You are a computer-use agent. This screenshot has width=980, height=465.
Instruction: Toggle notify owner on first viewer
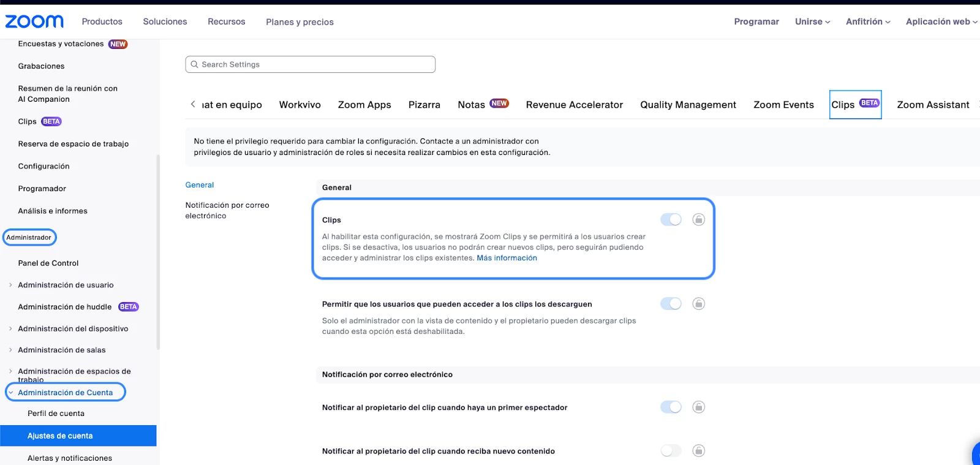point(671,407)
